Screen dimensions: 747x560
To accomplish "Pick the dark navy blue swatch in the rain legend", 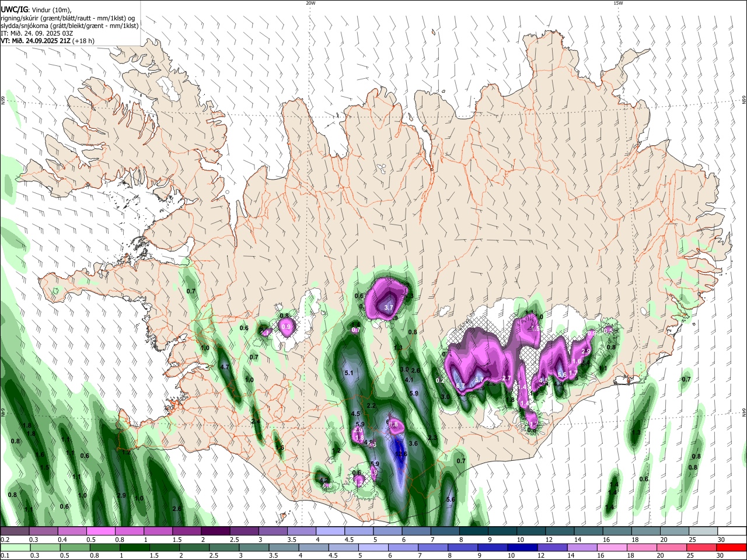I will [522, 547].
